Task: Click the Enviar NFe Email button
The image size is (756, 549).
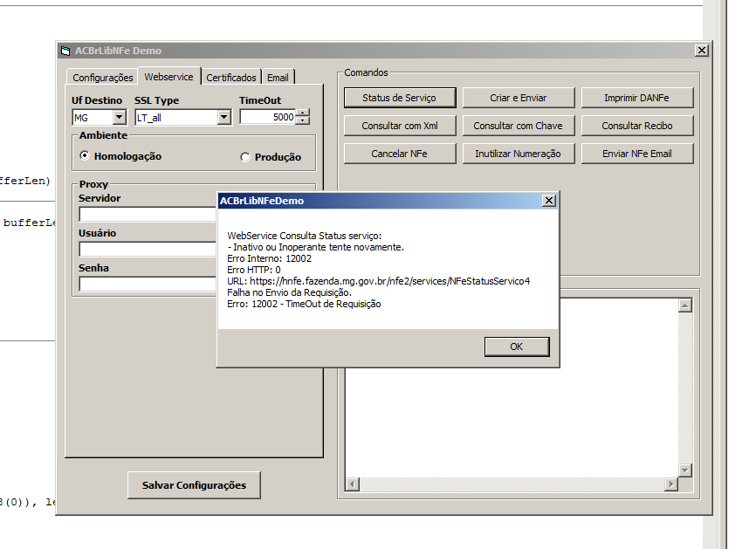Action: [x=637, y=154]
